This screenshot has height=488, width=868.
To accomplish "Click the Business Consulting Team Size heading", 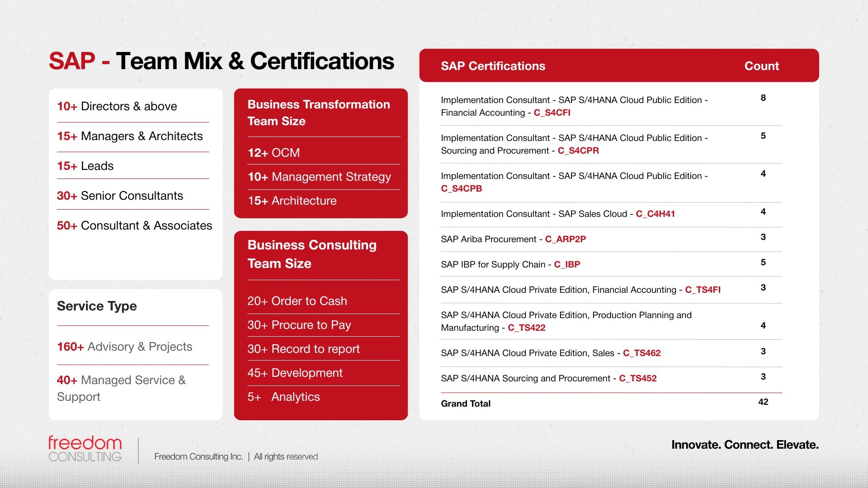I will click(311, 254).
